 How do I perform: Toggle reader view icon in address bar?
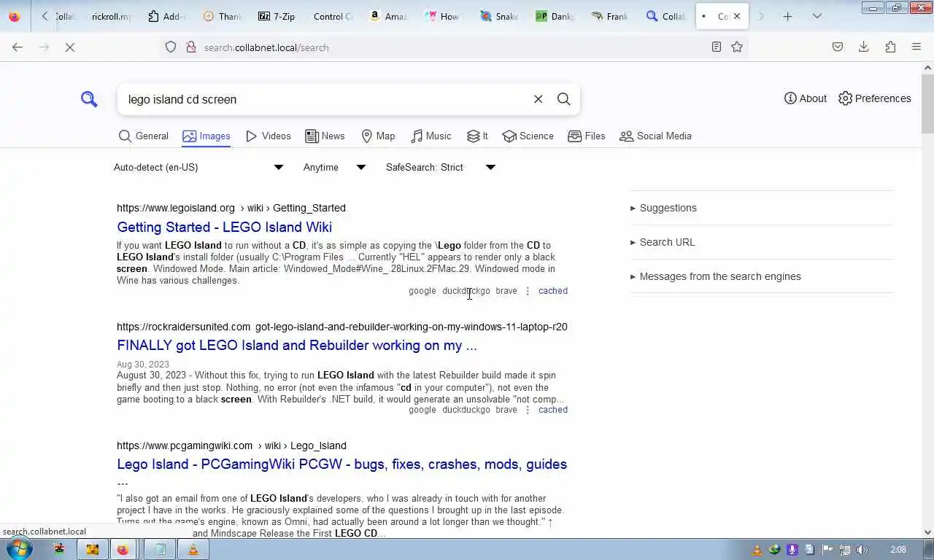717,47
